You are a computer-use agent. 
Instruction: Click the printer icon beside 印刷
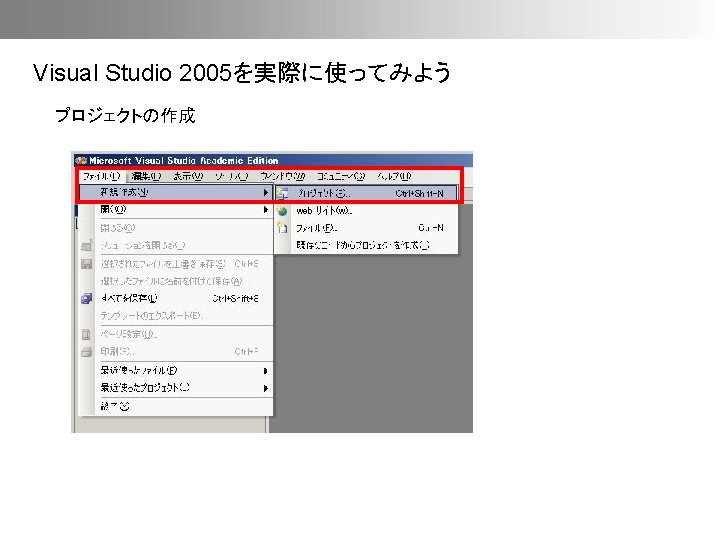[86, 352]
